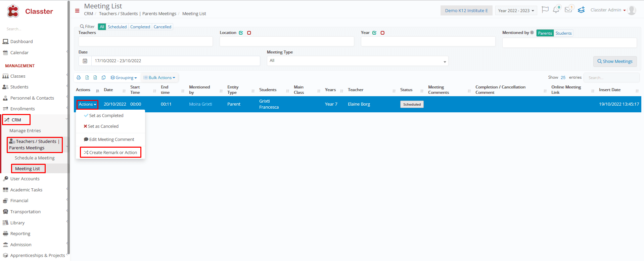Open the bell alerts icon
The width and height of the screenshot is (644, 261).
(556, 10)
